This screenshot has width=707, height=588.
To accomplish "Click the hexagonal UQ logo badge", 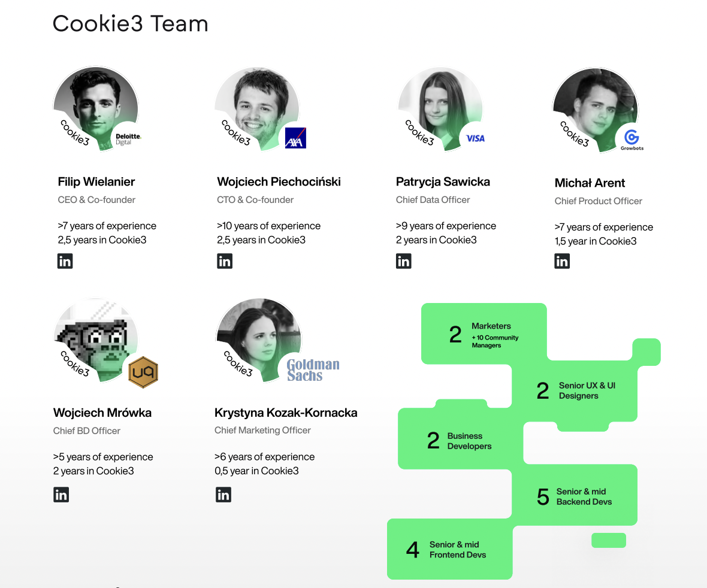I will click(x=143, y=372).
